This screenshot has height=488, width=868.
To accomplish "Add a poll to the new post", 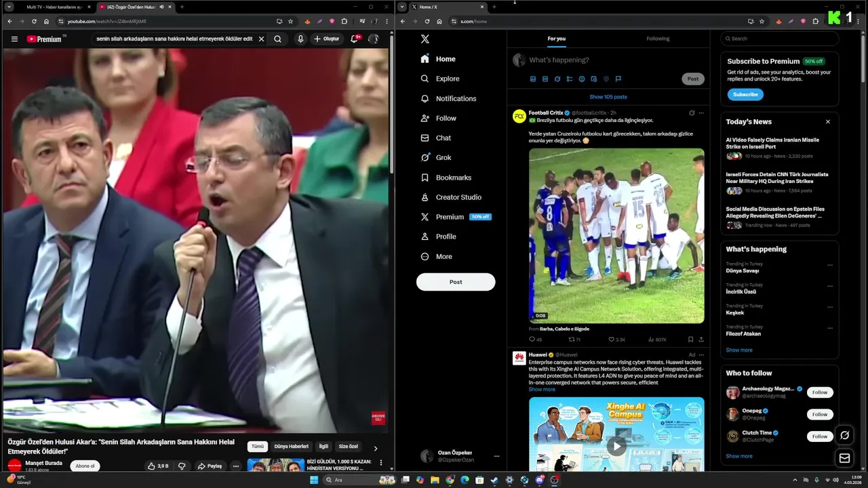I will click(x=570, y=79).
